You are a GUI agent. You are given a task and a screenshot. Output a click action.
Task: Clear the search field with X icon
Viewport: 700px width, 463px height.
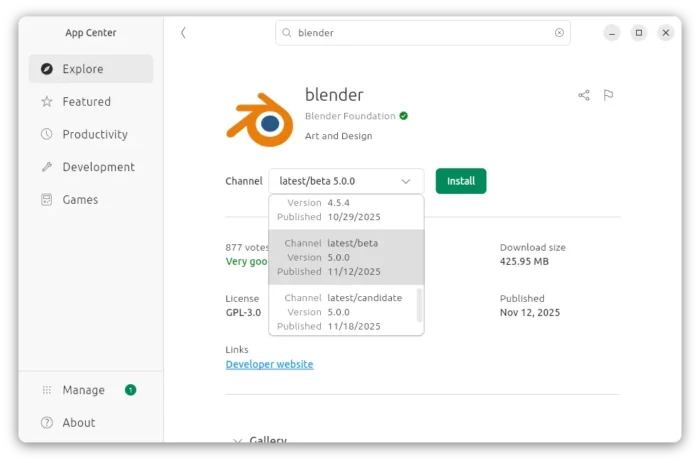click(x=559, y=33)
